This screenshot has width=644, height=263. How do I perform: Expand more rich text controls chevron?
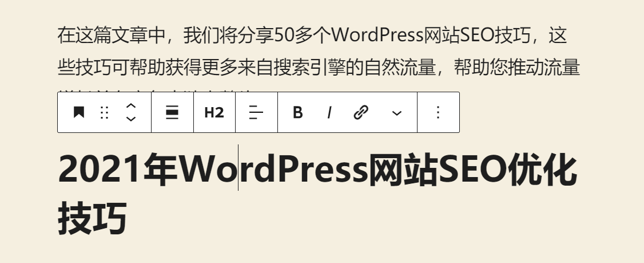pyautogui.click(x=397, y=113)
